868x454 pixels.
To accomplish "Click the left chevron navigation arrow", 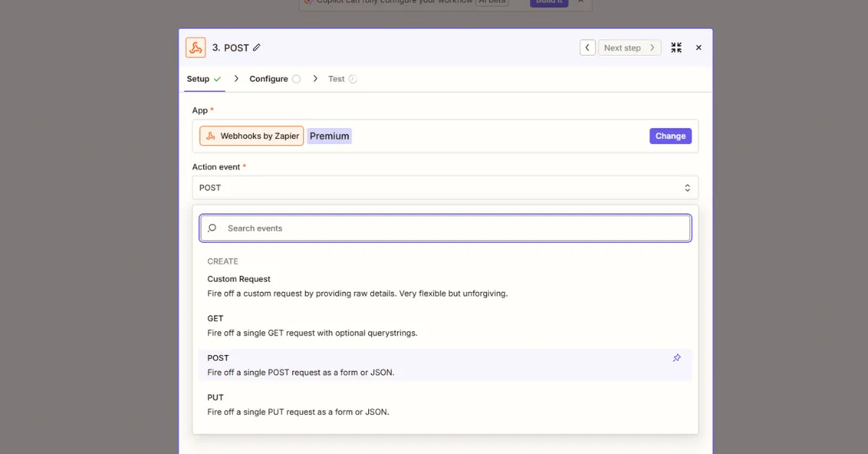I will click(x=587, y=47).
